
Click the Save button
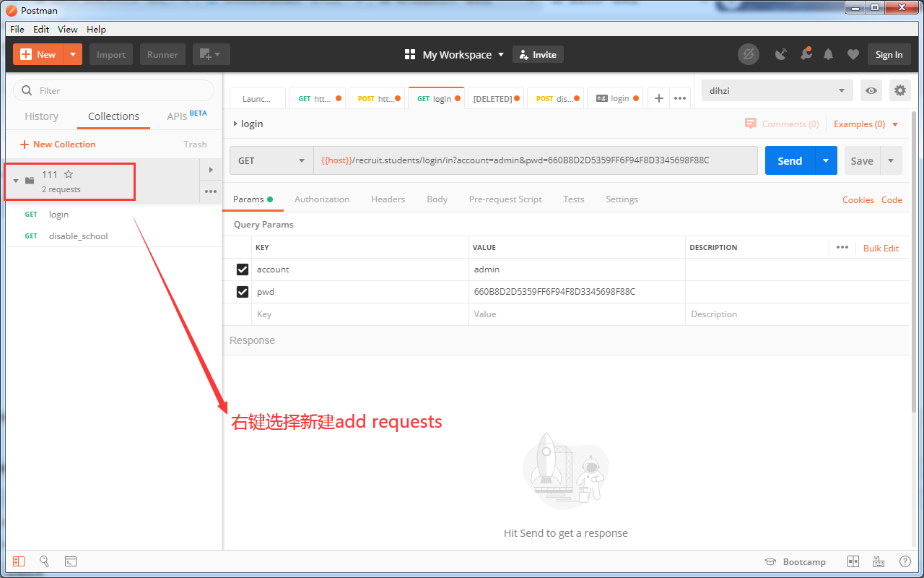(x=862, y=160)
